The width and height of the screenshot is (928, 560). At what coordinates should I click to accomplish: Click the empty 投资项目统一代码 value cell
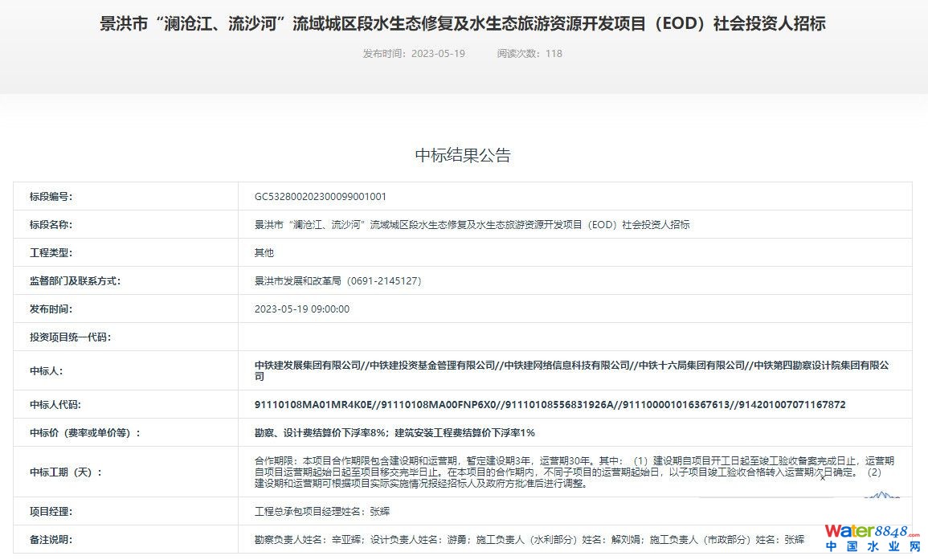574,337
